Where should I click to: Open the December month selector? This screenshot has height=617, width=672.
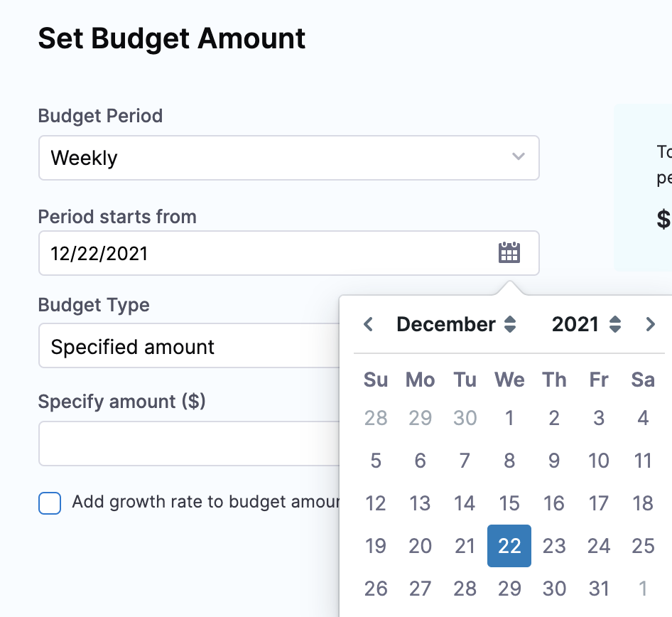(x=456, y=324)
